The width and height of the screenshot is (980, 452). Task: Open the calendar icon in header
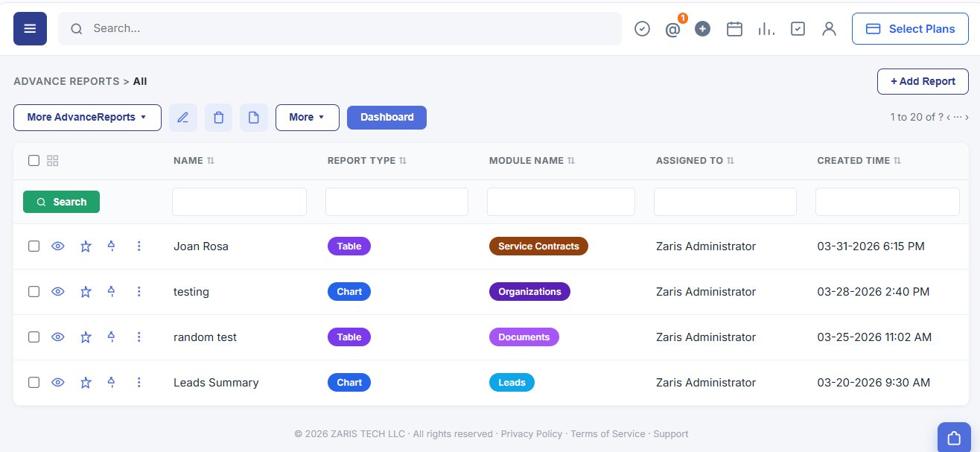tap(734, 28)
